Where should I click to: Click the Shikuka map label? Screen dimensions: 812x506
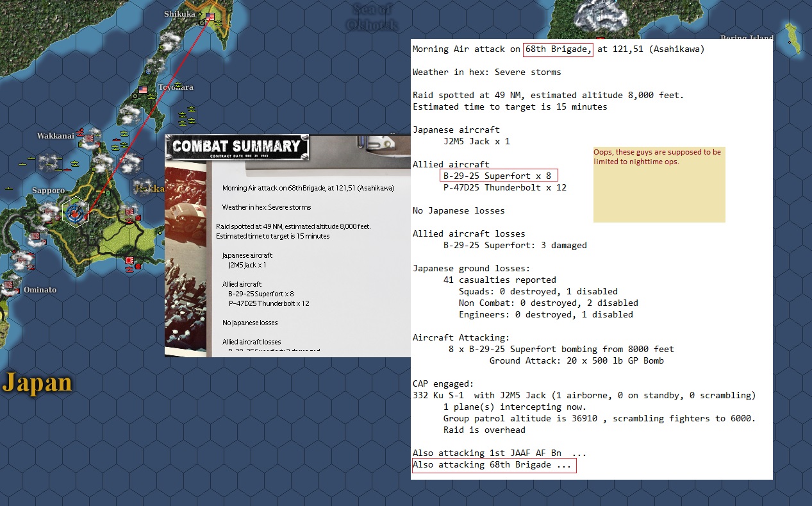(x=179, y=13)
